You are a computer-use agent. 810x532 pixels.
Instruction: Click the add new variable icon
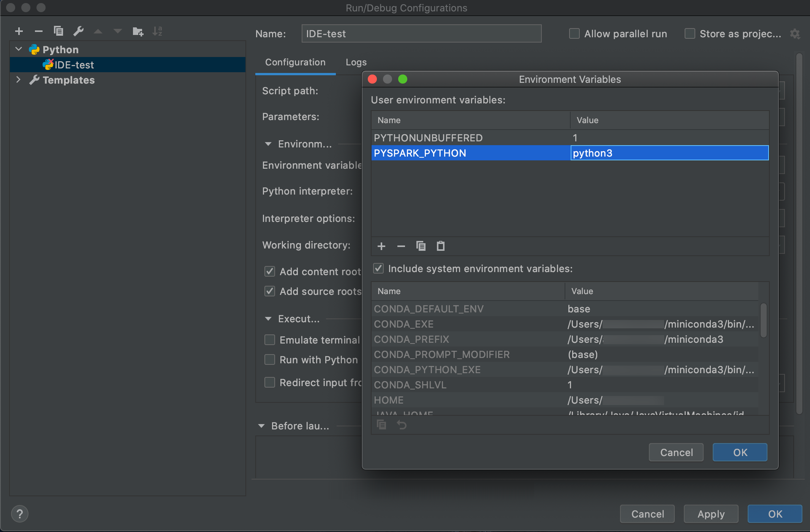[x=380, y=245]
